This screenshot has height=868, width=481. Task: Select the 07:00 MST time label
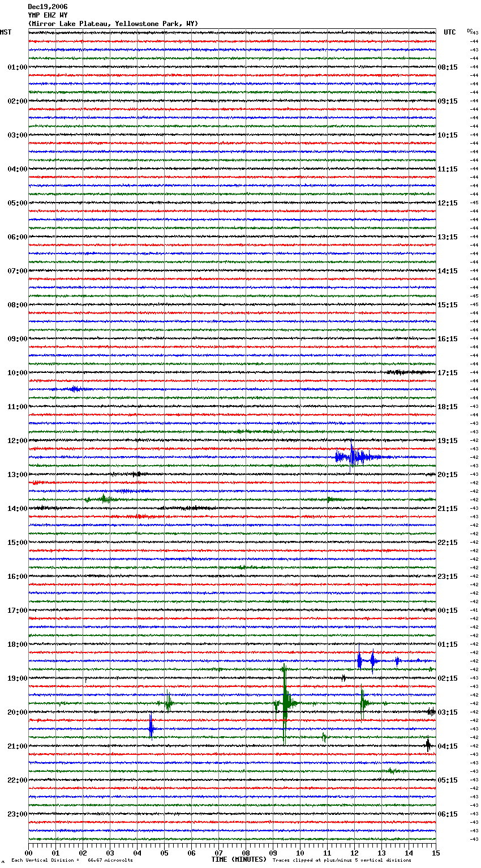coord(18,271)
